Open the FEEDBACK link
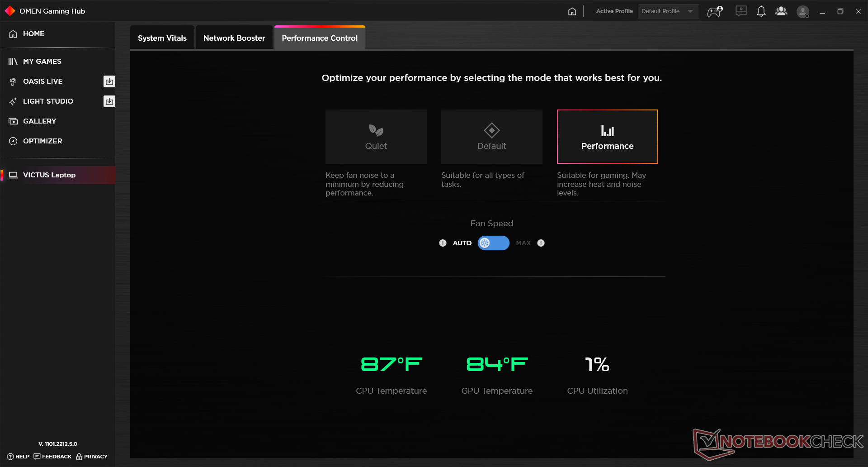Screen dimensions: 868x467 click(52, 457)
